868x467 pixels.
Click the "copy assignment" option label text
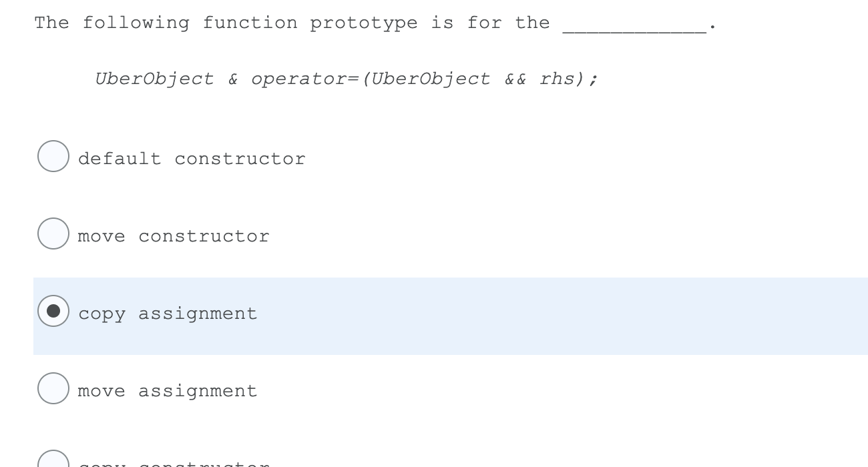click(167, 313)
